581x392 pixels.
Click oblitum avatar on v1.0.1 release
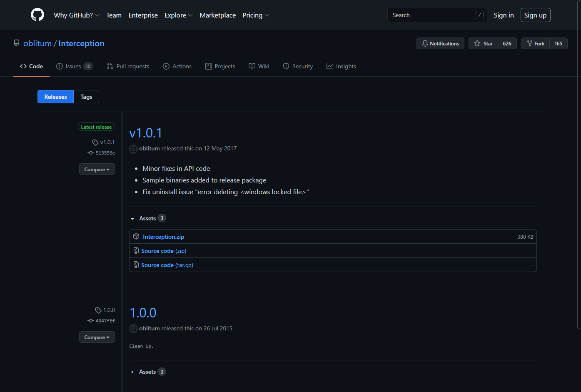(133, 149)
